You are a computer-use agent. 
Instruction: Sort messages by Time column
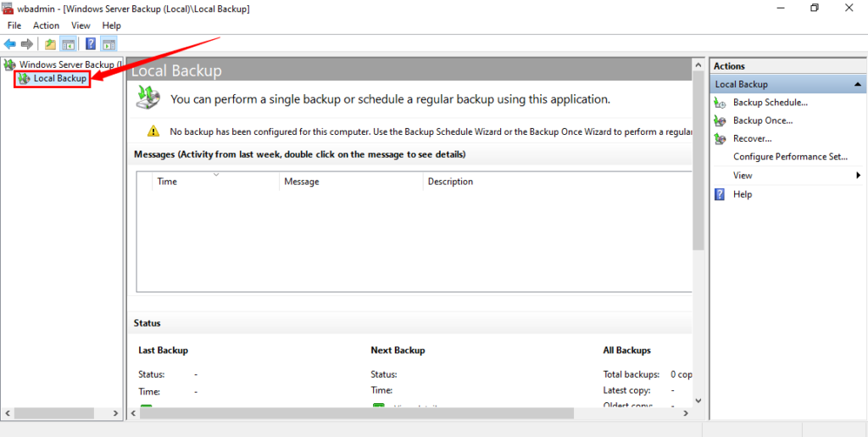click(215, 181)
